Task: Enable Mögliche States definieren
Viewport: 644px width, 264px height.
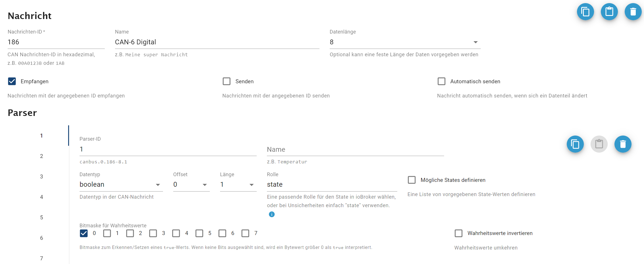Action: click(x=412, y=180)
